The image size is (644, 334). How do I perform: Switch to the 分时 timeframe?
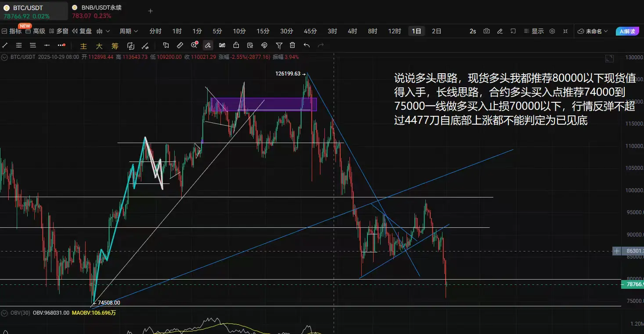pyautogui.click(x=155, y=31)
